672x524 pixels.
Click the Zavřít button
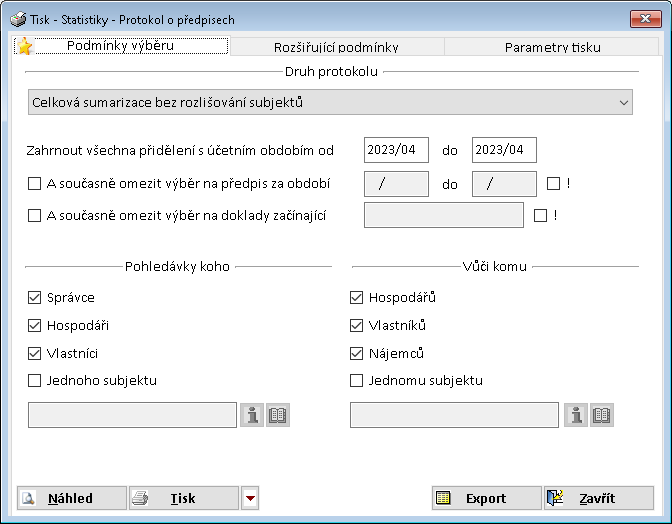point(598,498)
